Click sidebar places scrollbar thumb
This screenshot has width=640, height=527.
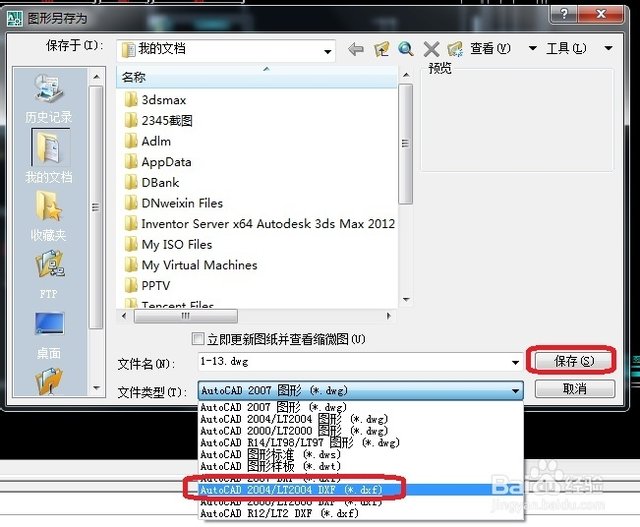point(96,207)
